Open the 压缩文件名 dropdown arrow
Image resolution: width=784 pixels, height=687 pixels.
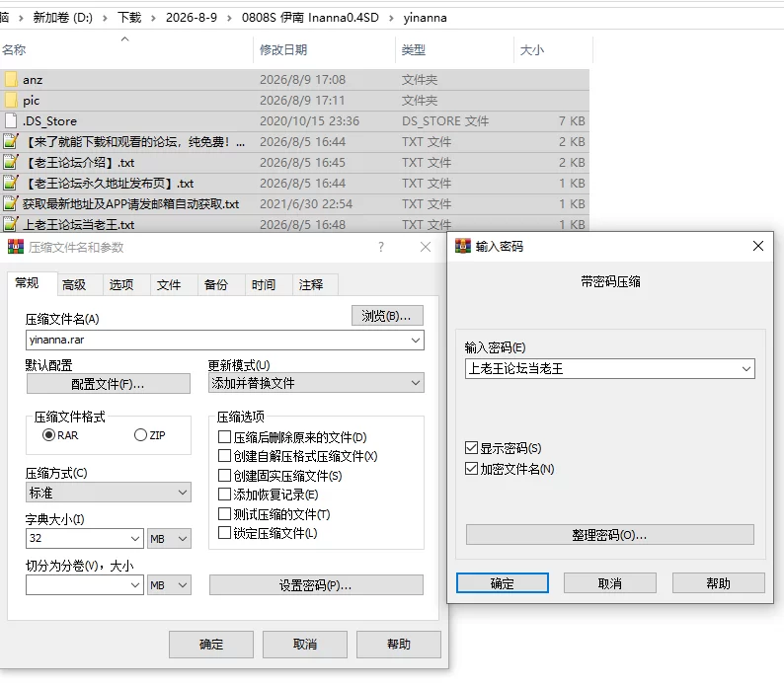(416, 340)
